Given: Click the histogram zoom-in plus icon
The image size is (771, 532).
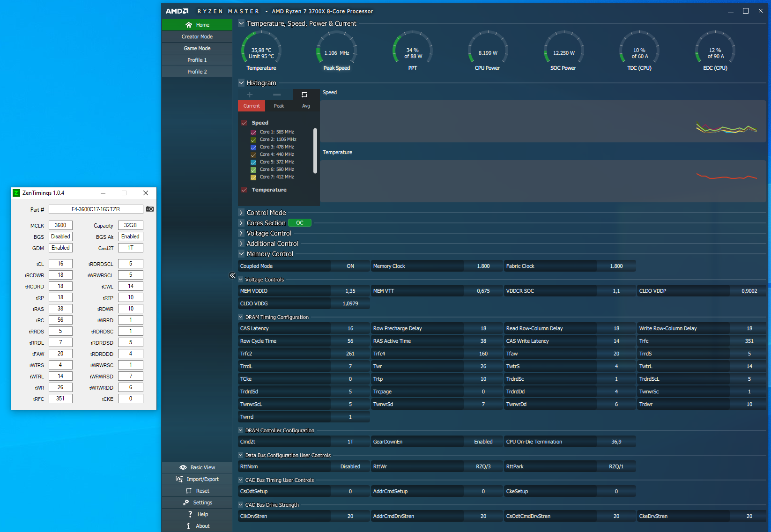Looking at the screenshot, I should [250, 95].
